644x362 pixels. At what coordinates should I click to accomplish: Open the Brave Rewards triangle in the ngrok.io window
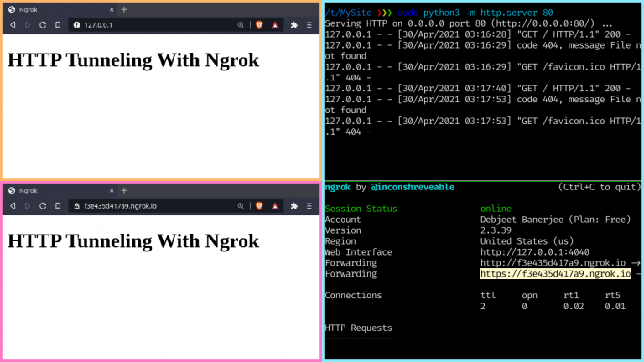[x=275, y=206]
